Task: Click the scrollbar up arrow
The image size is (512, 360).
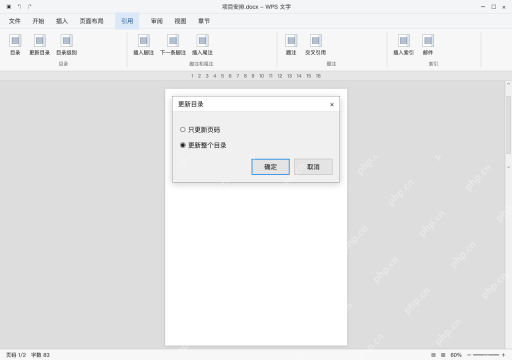Action: (x=508, y=84)
